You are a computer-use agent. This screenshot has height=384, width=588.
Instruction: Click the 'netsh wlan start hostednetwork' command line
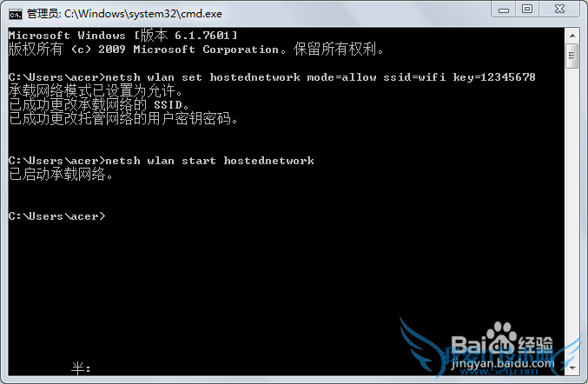[x=162, y=161]
